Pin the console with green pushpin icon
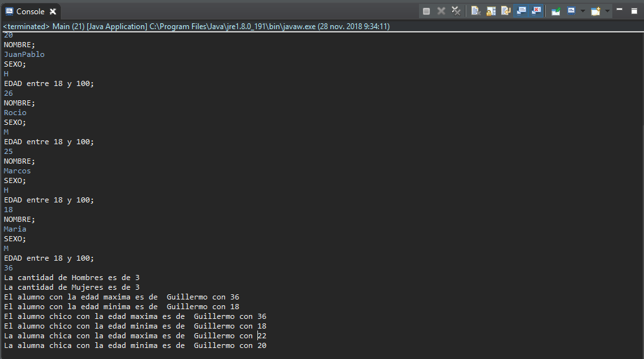 555,11
